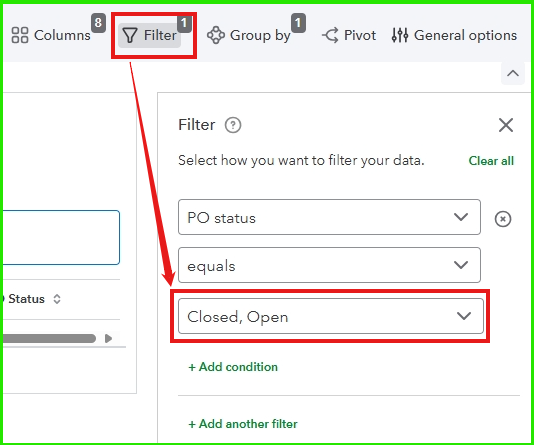Open the PO status field dropdown
Image resolution: width=534 pixels, height=445 pixels.
point(329,217)
